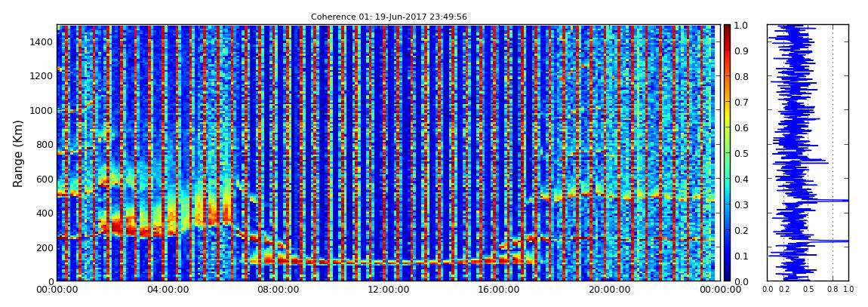The image size is (868, 307).
Task: Click the 04:00:00 time axis label
Action: pos(166,289)
